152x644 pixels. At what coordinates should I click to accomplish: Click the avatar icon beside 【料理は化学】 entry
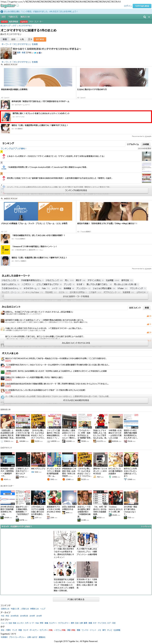click(x=2, y=372)
